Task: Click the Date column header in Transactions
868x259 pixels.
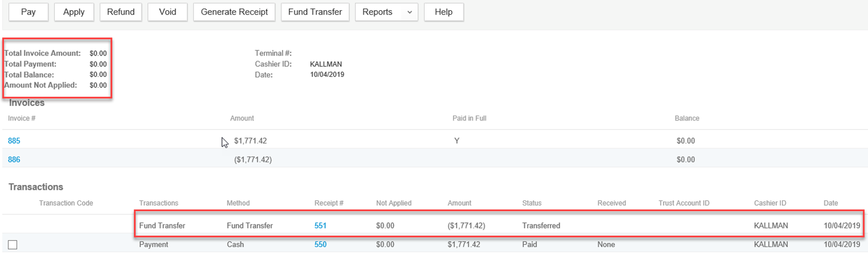Action: coord(831,203)
